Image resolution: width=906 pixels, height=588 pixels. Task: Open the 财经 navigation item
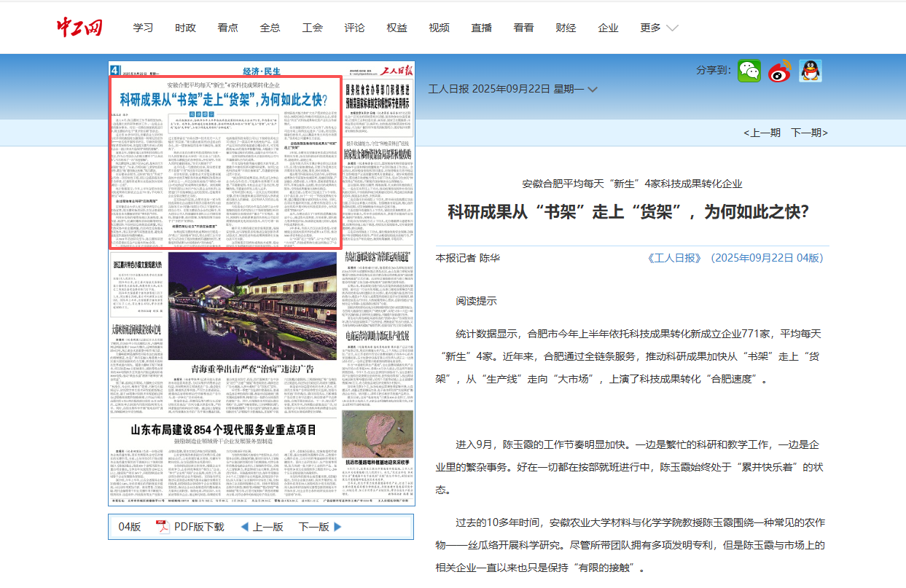click(x=566, y=28)
